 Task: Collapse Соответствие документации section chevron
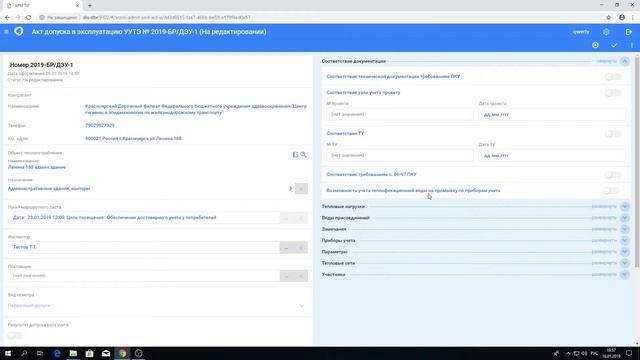click(x=625, y=61)
